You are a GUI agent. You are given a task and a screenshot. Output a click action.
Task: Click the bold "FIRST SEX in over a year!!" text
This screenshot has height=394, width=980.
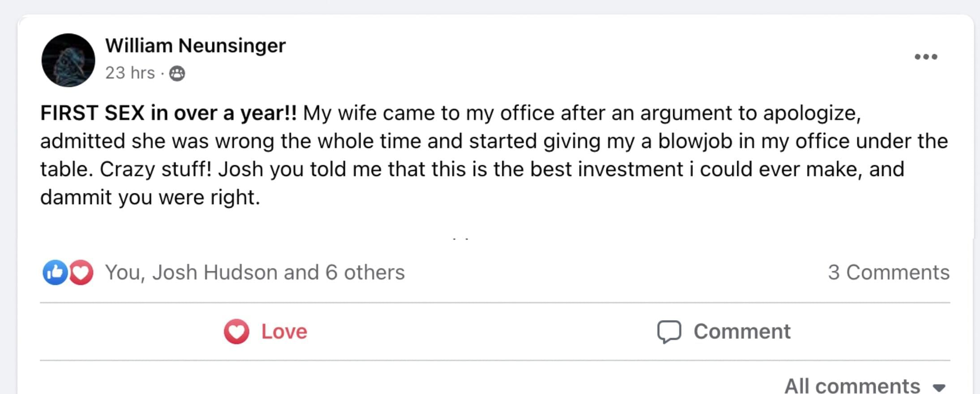(x=168, y=113)
